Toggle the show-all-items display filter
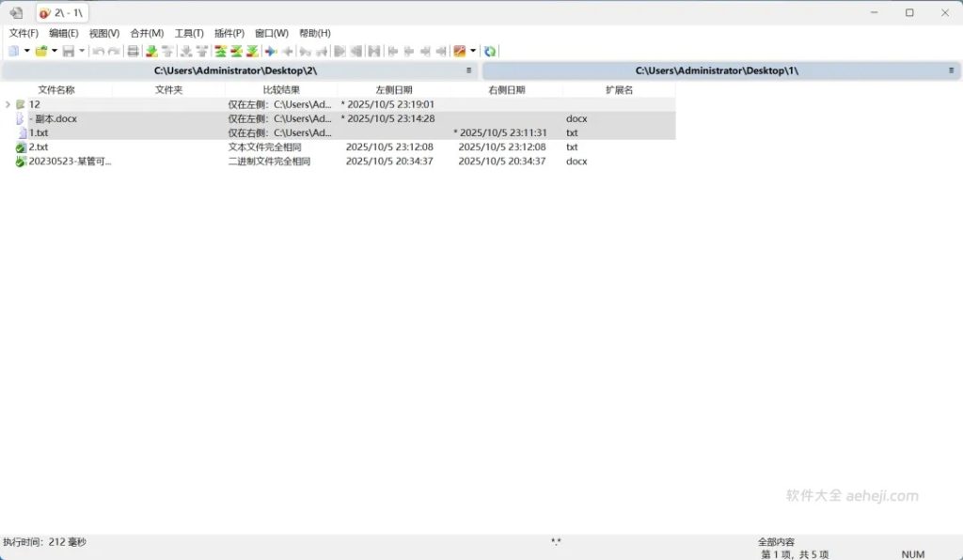 click(218, 51)
